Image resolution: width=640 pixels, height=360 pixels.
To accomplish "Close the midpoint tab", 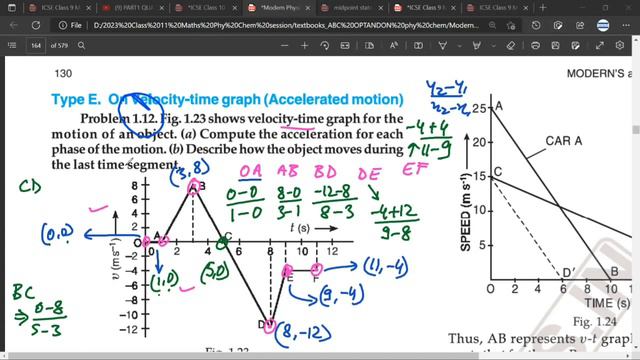I will 381,8.
